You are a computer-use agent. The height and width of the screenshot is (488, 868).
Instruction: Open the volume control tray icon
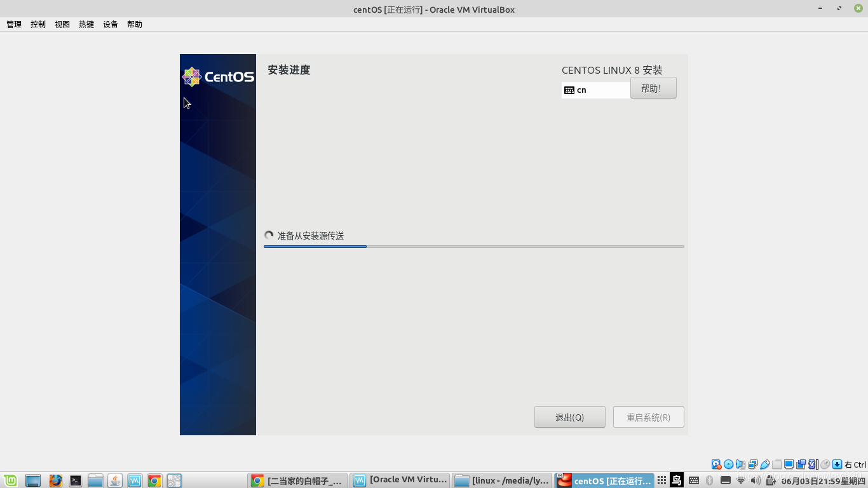[x=756, y=480]
